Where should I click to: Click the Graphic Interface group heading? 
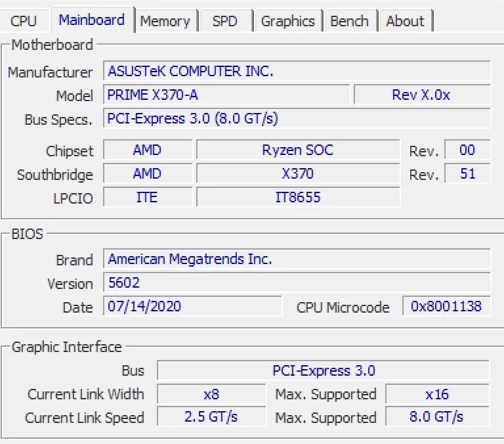(66, 347)
